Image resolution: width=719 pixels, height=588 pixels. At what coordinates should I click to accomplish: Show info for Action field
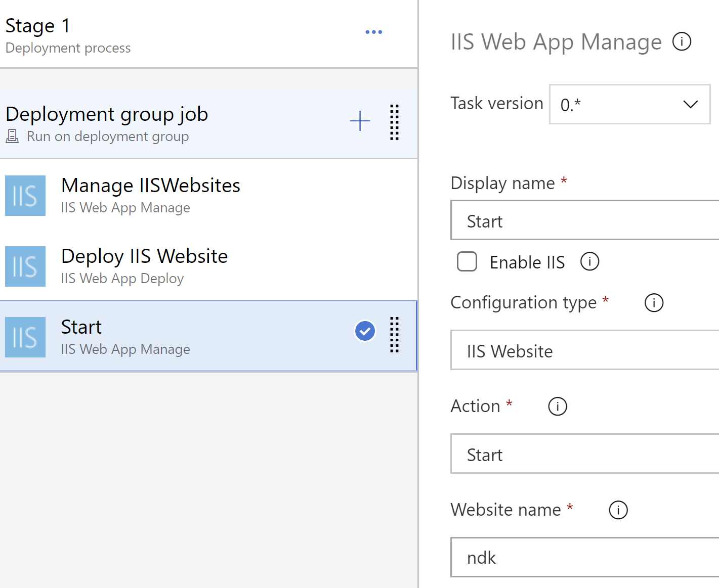[x=558, y=406]
